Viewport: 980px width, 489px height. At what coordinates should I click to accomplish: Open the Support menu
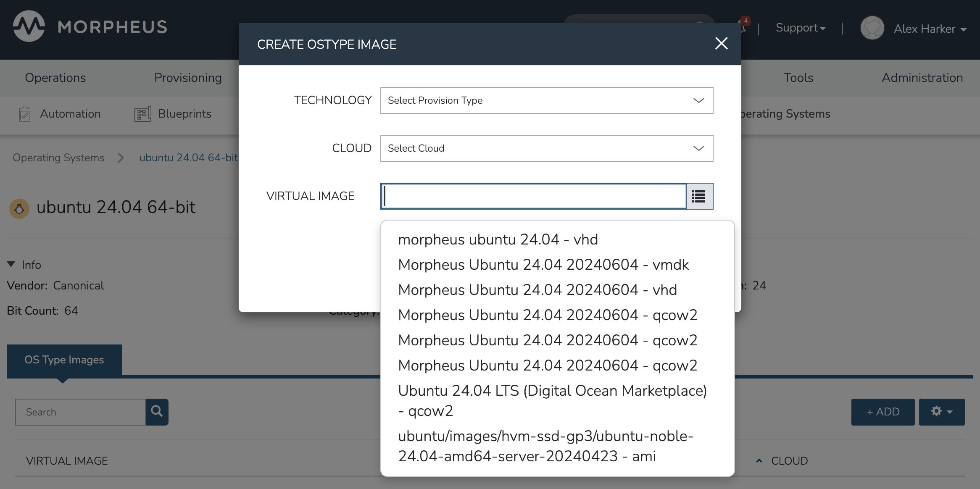point(800,28)
